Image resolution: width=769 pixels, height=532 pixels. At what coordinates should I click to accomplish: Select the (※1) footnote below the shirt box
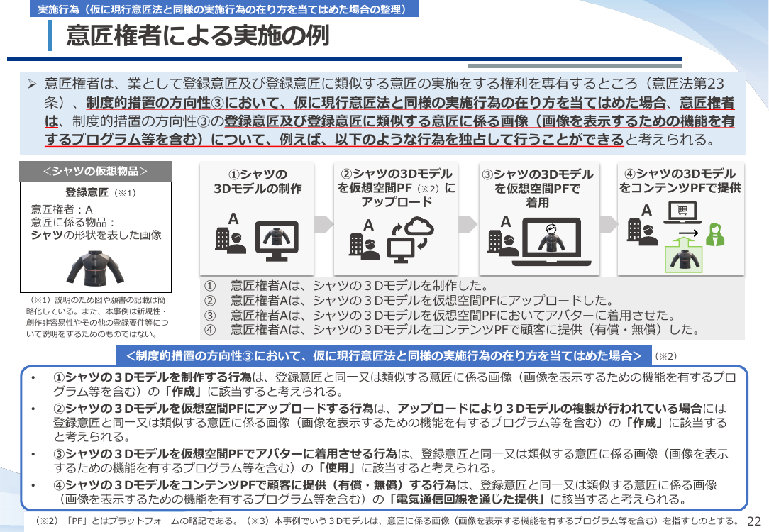[97, 317]
